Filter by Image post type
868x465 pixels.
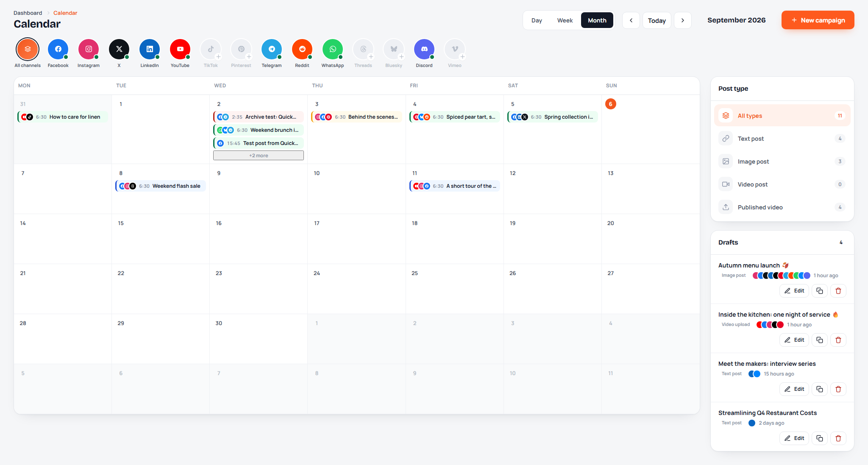(x=782, y=161)
